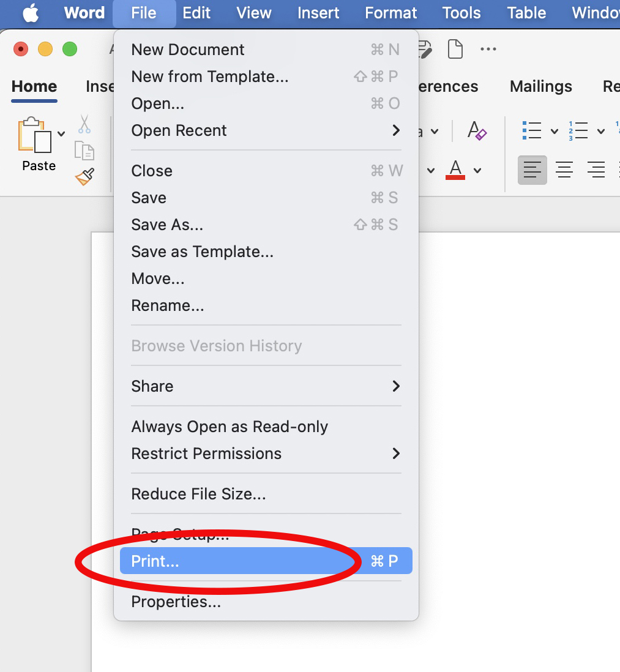Toggle center text alignment

[564, 170]
